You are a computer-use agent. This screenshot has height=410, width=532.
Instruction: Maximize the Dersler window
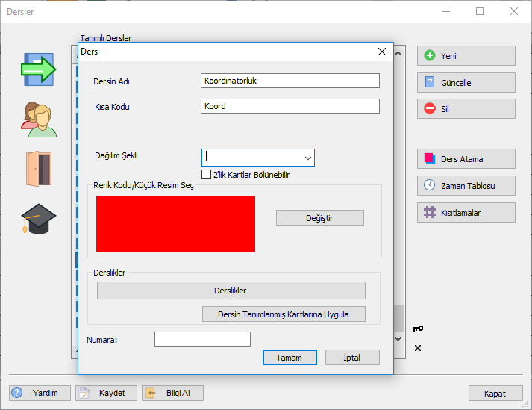tap(480, 11)
